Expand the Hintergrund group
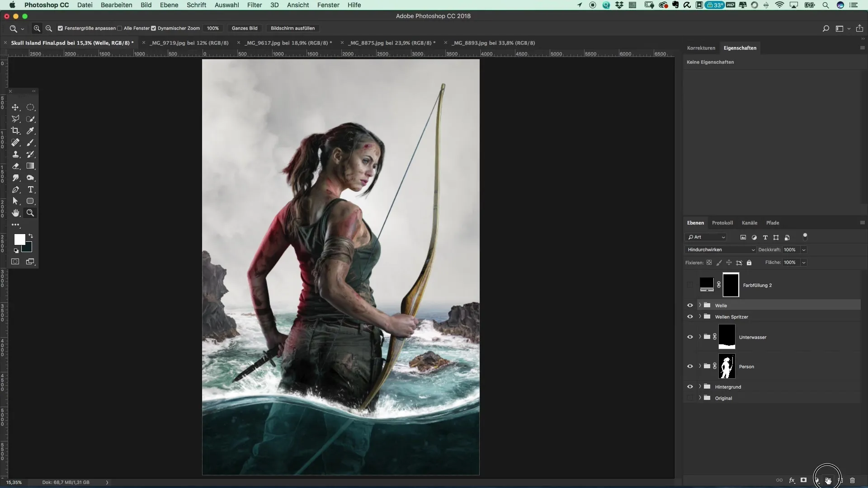Screen dimensions: 868x488 coord(700,387)
